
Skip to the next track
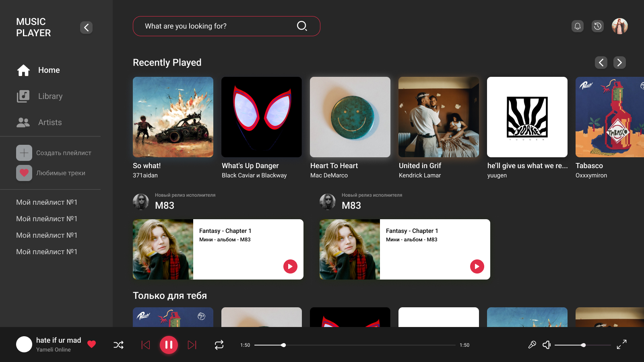[x=192, y=345]
